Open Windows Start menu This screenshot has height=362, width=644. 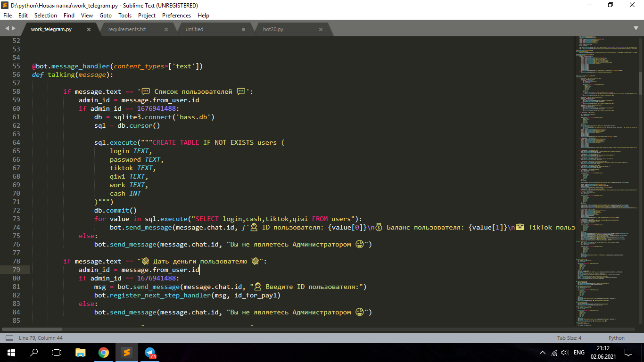[x=11, y=353]
